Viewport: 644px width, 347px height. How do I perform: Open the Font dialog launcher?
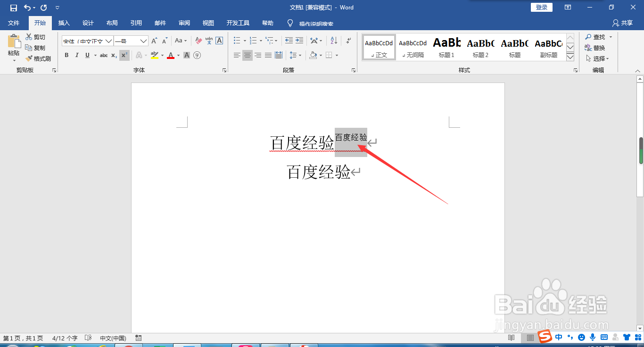point(224,70)
